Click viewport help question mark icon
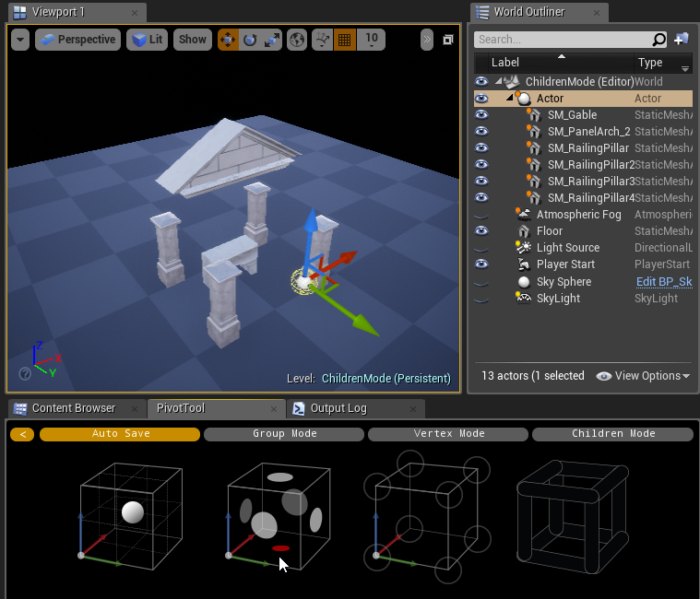The image size is (700, 599). (25, 373)
